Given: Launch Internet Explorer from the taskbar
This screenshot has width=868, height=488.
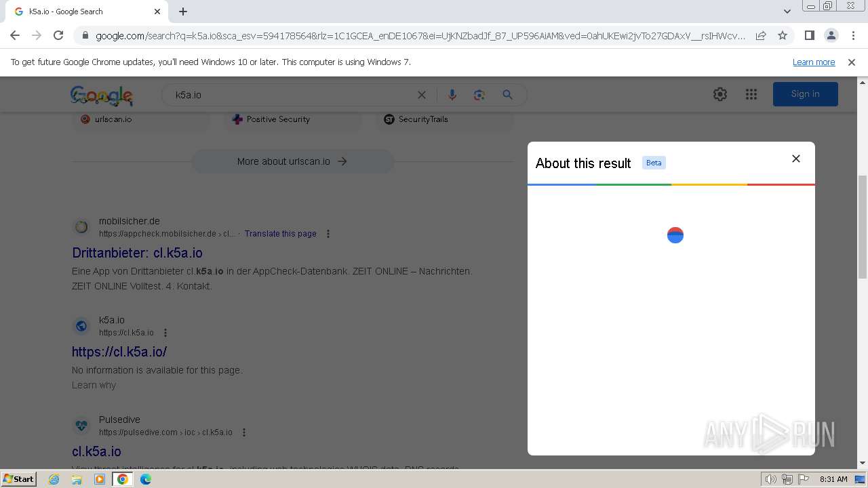Looking at the screenshot, I should click(54, 479).
